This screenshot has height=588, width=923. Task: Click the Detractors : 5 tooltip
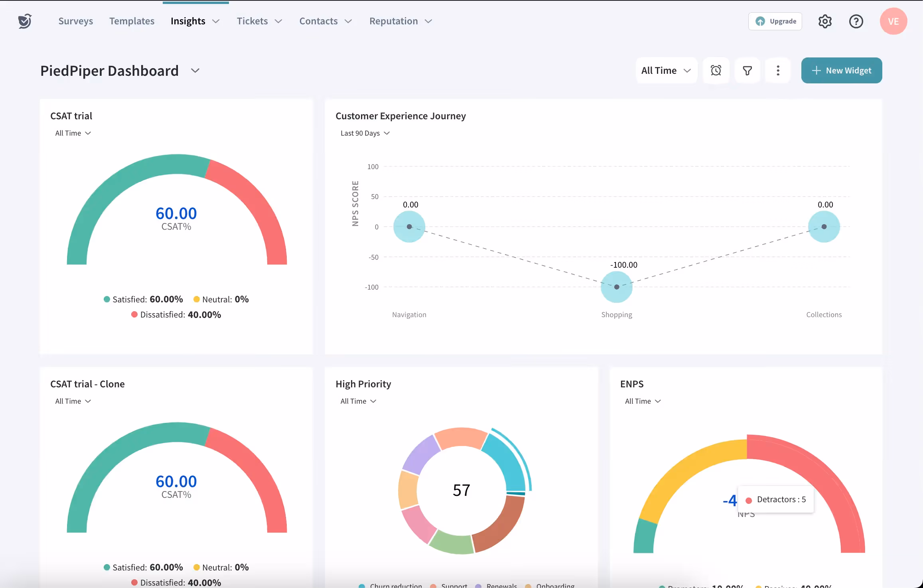(x=776, y=499)
